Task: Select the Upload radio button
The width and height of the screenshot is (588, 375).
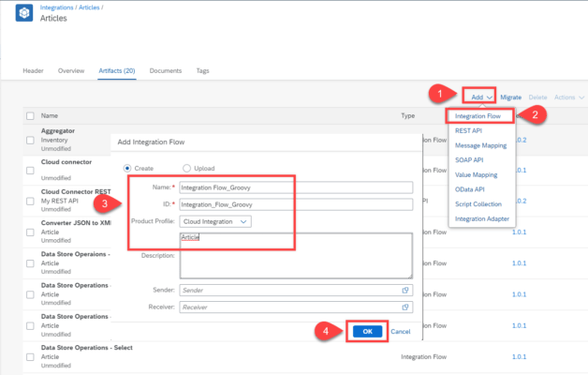Action: (186, 167)
